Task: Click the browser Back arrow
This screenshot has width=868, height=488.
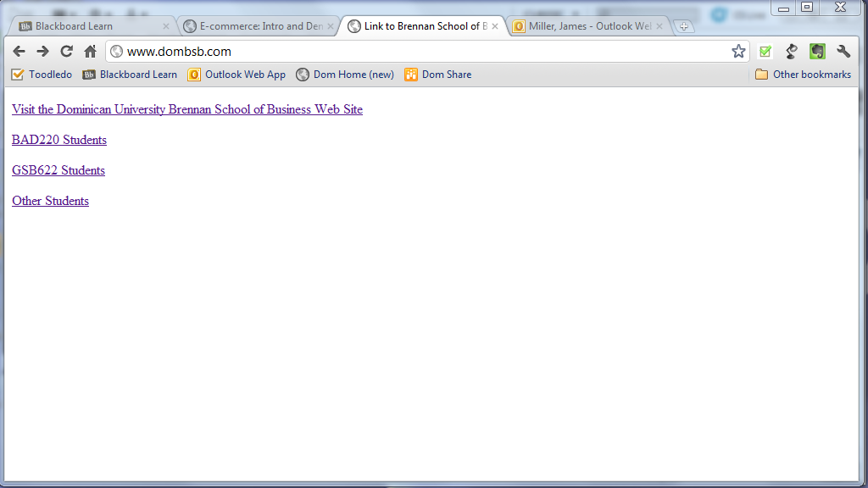Action: (19, 52)
